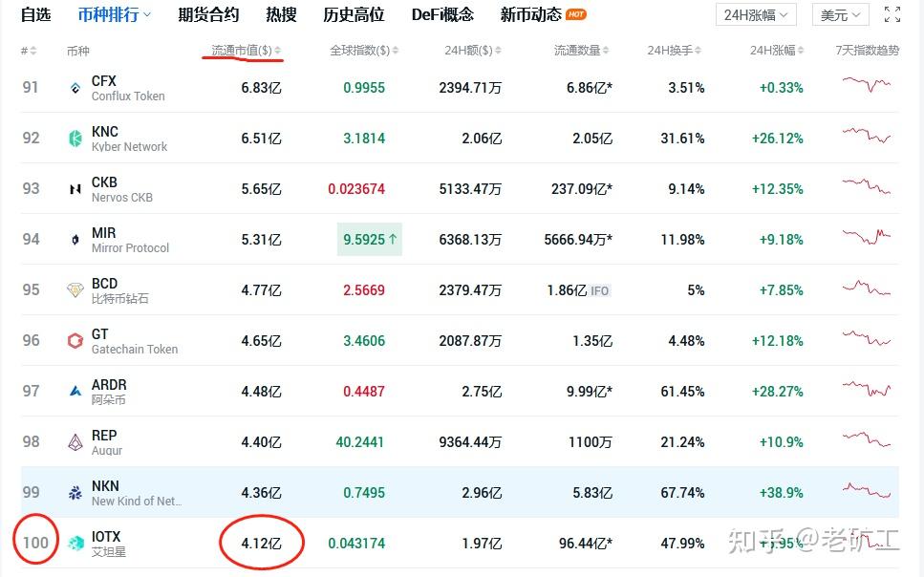The image size is (924, 577).
Task: View CFX 7-day index trend sparkline
Action: [867, 84]
